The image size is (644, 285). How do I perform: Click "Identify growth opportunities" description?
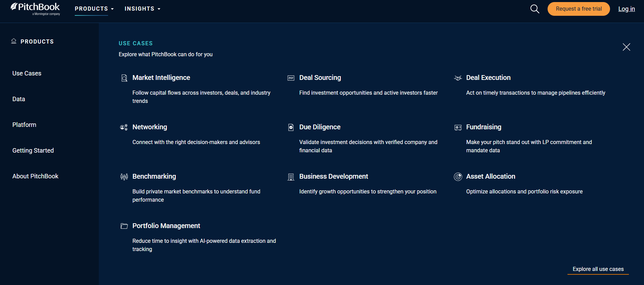click(x=368, y=192)
